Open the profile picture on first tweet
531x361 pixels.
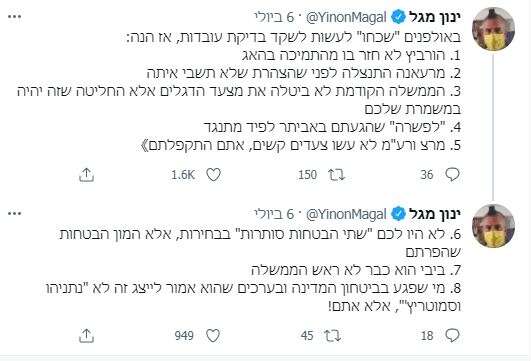[493, 29]
